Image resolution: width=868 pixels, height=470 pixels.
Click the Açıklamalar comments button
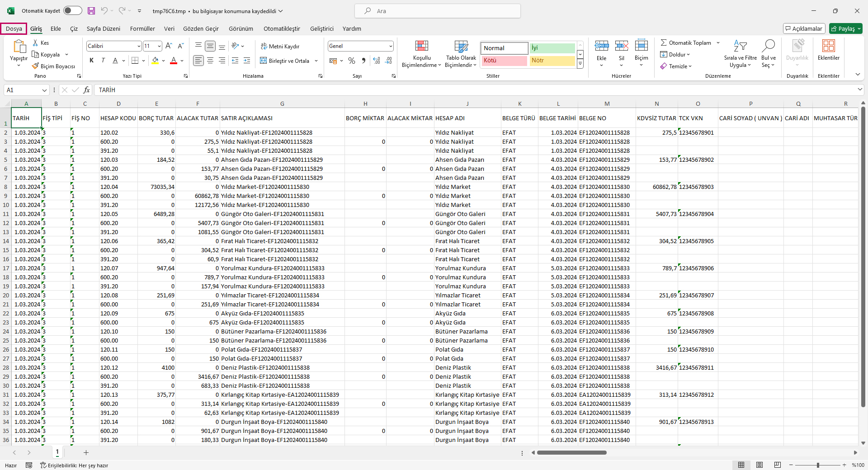pos(804,28)
